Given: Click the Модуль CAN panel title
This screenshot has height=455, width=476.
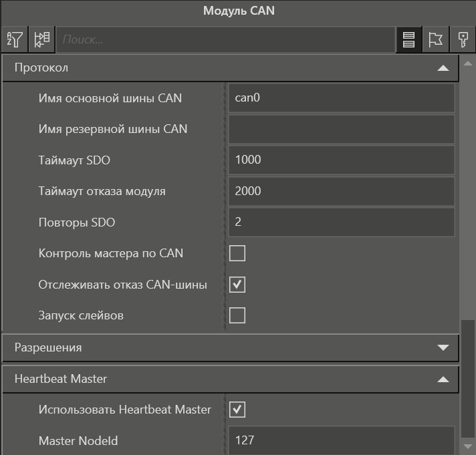Looking at the screenshot, I should (x=239, y=11).
